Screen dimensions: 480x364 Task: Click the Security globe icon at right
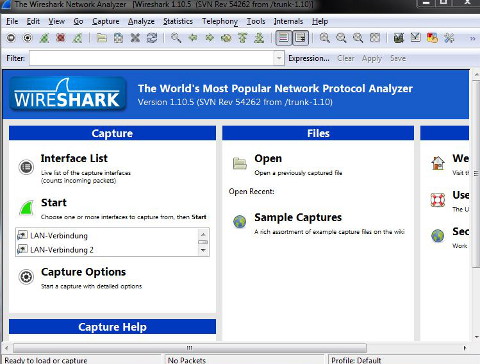pos(438,236)
